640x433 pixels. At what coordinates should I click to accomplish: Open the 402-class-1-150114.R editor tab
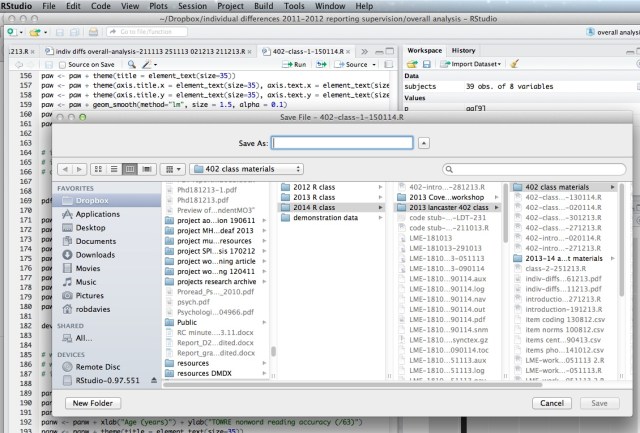click(306, 51)
